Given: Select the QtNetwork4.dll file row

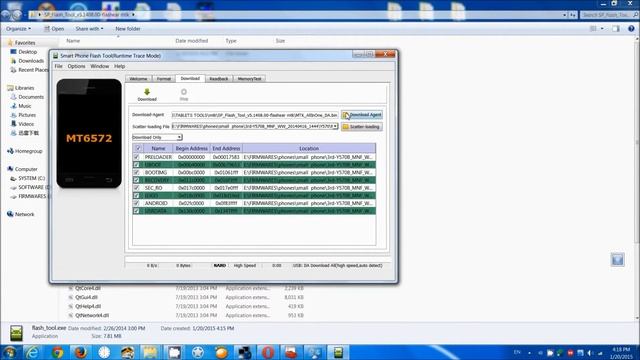Looking at the screenshot, I should click(186, 315).
